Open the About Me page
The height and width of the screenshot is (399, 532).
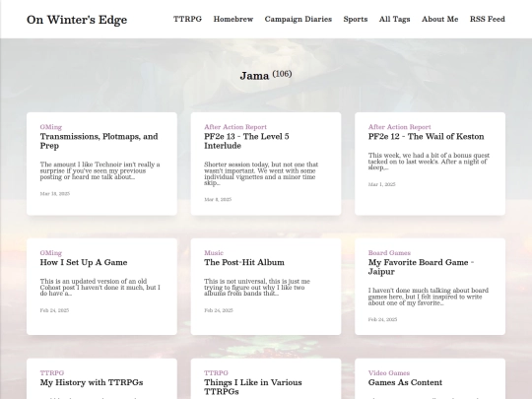click(439, 19)
